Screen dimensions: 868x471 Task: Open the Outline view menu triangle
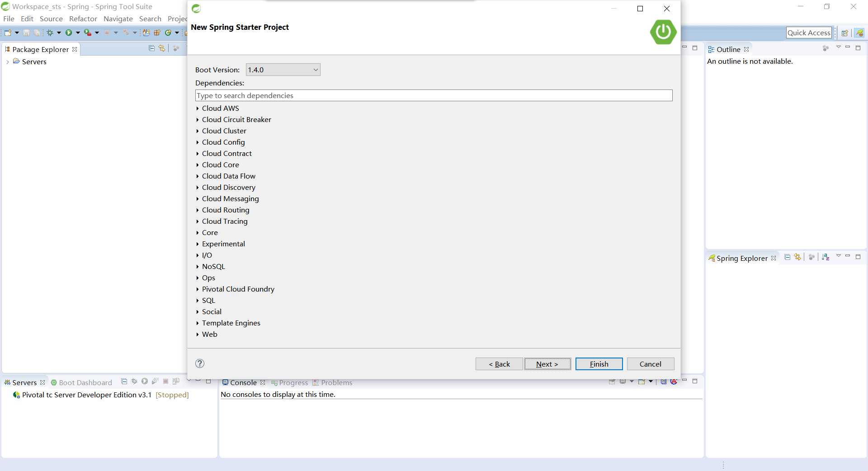[838, 47]
